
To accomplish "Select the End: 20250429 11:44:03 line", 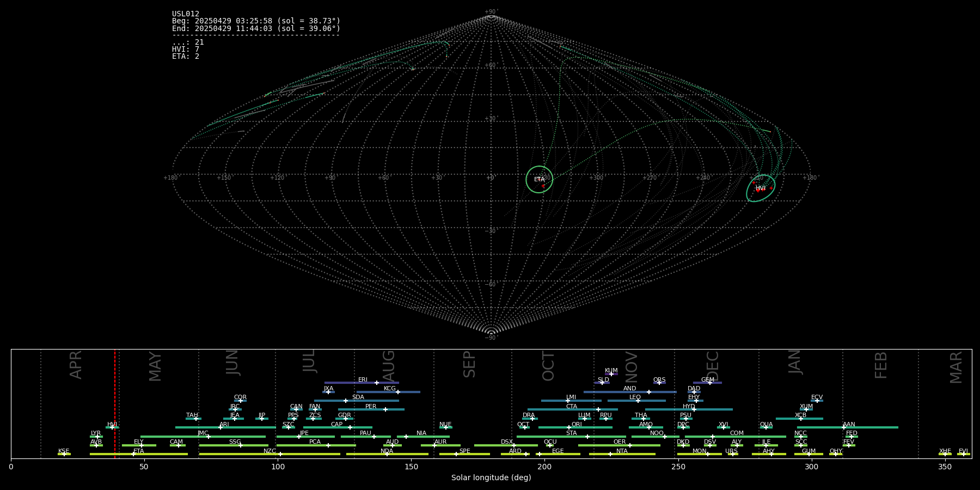I will pos(256,28).
